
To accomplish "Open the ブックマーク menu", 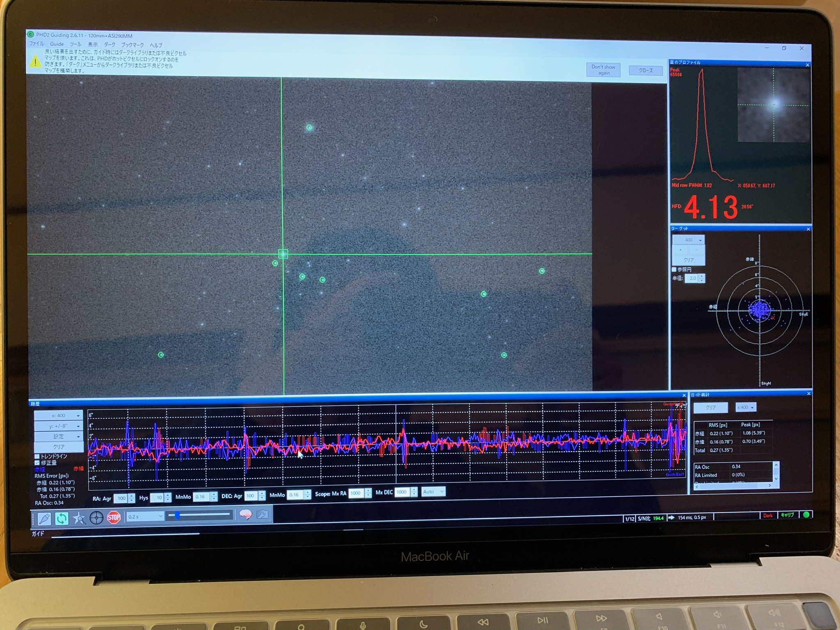I will pyautogui.click(x=132, y=45).
